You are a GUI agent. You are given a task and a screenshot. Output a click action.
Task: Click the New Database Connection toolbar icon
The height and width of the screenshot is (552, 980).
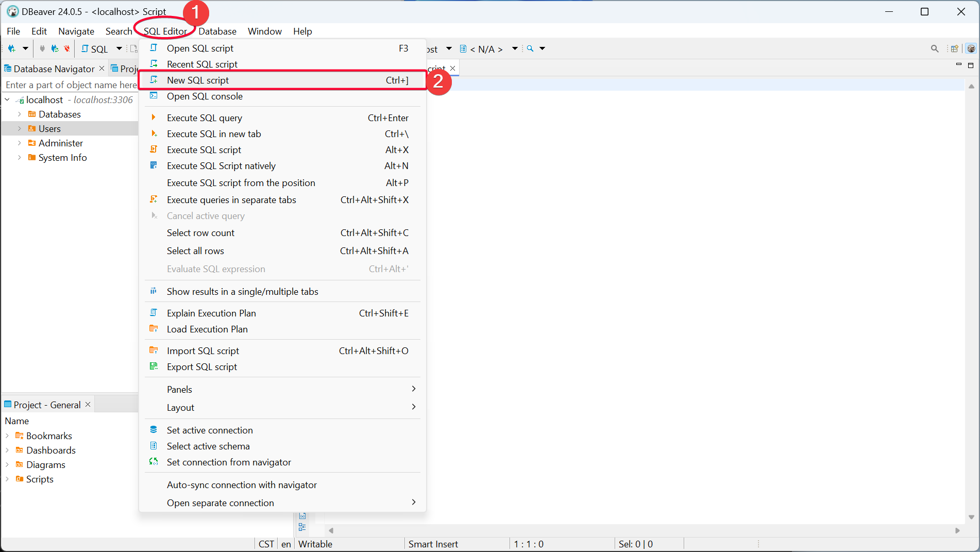click(x=11, y=48)
